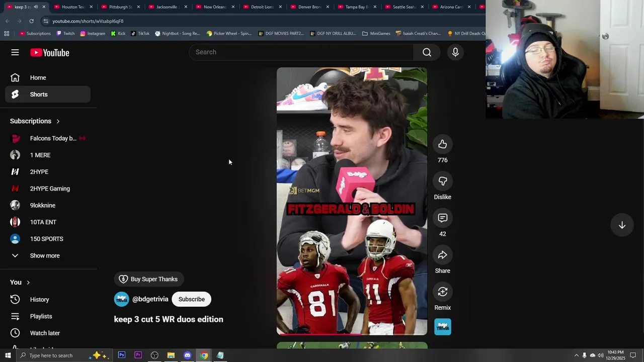Open Discord from the taskbar
This screenshot has width=644, height=362.
(187, 355)
